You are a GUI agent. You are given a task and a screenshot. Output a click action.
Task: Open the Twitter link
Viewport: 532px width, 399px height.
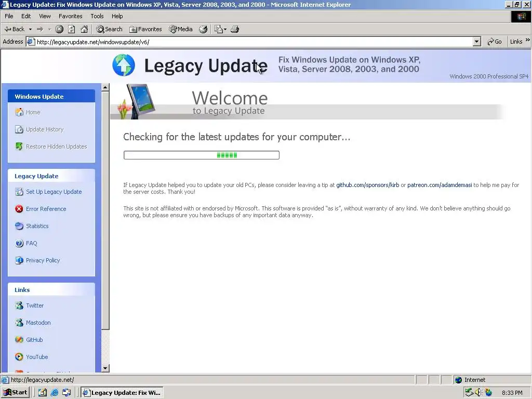pyautogui.click(x=35, y=305)
